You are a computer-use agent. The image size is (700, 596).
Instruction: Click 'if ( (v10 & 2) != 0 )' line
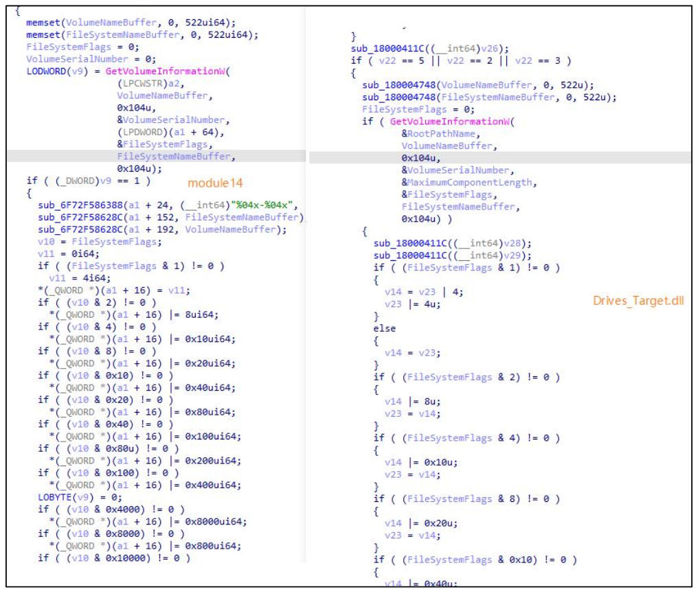click(x=97, y=302)
